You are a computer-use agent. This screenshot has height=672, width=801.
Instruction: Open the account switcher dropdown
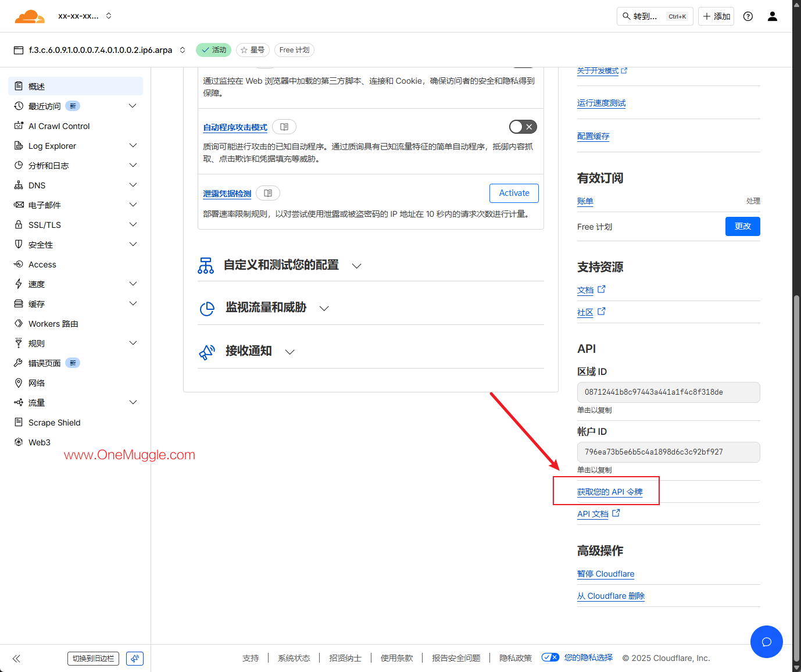(109, 16)
